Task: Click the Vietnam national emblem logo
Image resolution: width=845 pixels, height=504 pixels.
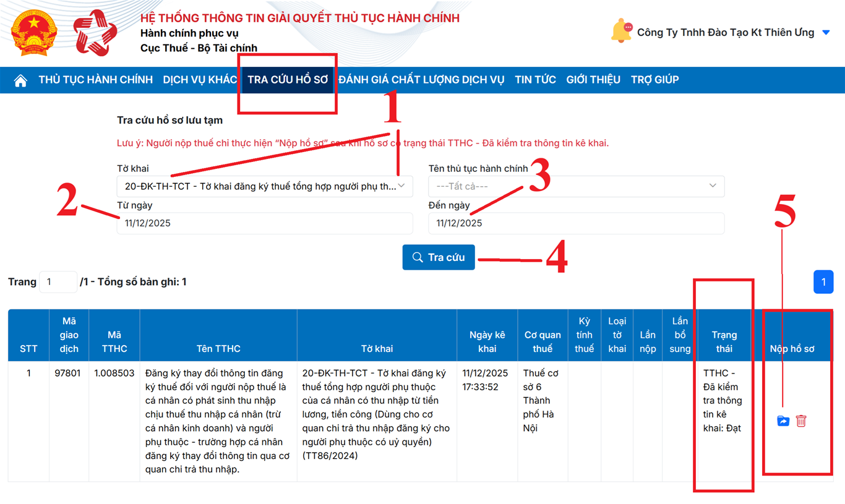Action: click(x=34, y=33)
